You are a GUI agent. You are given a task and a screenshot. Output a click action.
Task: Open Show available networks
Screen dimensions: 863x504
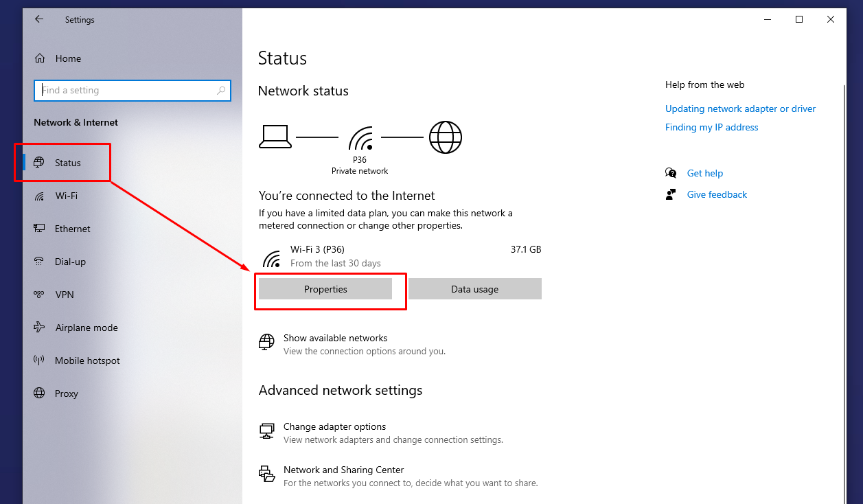335,339
